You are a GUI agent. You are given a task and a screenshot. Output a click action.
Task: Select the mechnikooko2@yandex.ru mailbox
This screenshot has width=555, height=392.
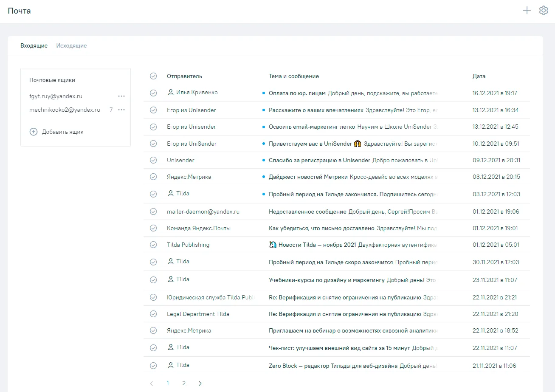pyautogui.click(x=65, y=110)
